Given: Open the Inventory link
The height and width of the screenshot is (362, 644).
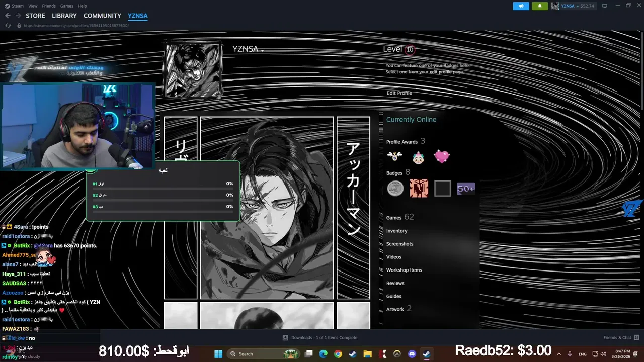Looking at the screenshot, I should [x=396, y=231].
